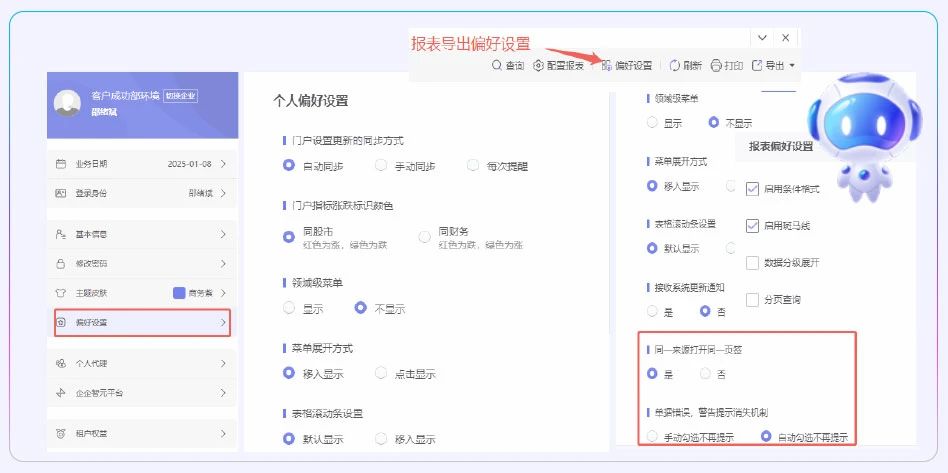
Task: Collapse panel with top chevron-down arrow
Action: tap(762, 37)
